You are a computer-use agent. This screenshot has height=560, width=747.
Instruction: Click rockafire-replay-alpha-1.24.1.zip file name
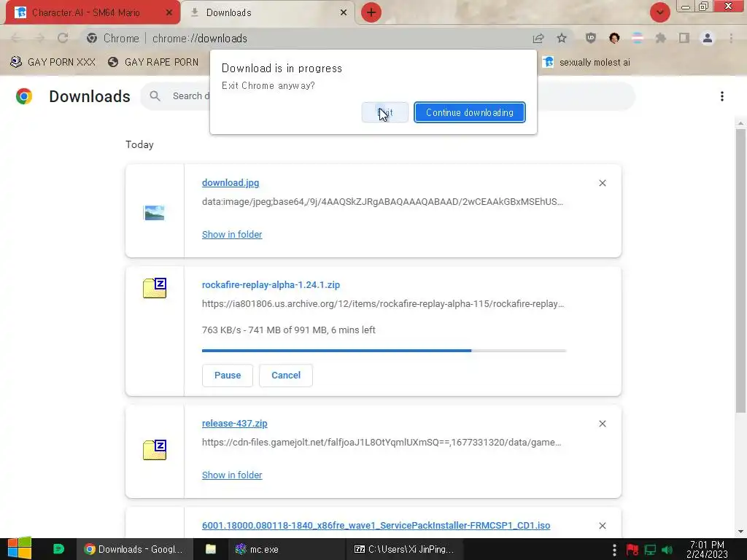[x=271, y=285]
